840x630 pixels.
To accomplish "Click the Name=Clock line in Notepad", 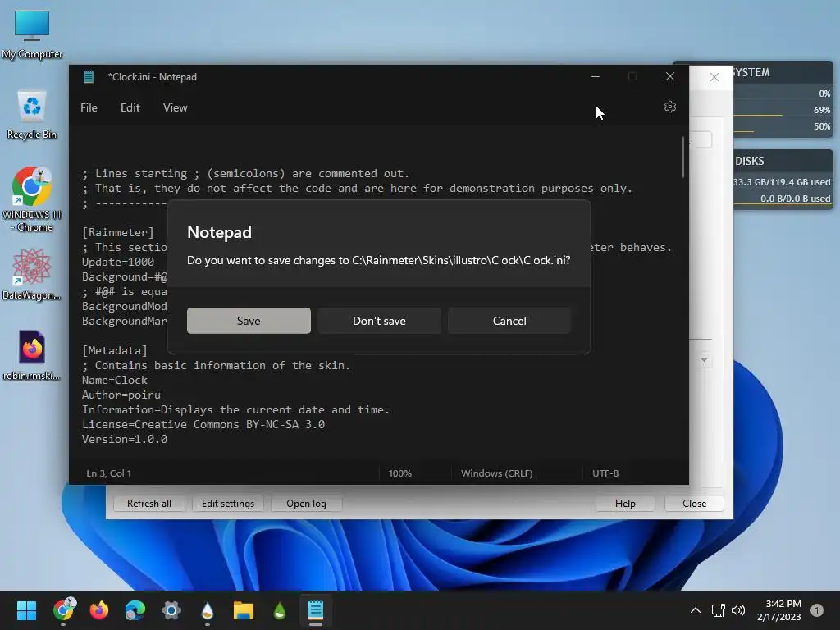I will (x=115, y=381).
